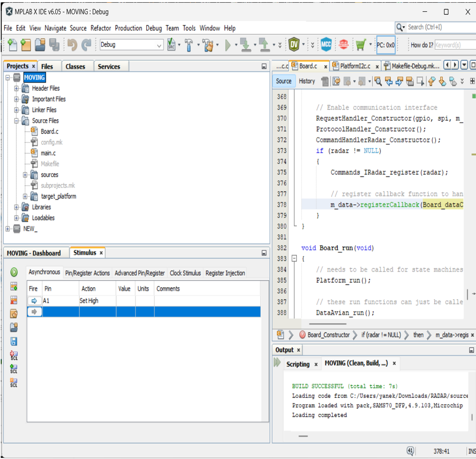Click the editor Find Selection magnifier icon

pyautogui.click(x=378, y=82)
